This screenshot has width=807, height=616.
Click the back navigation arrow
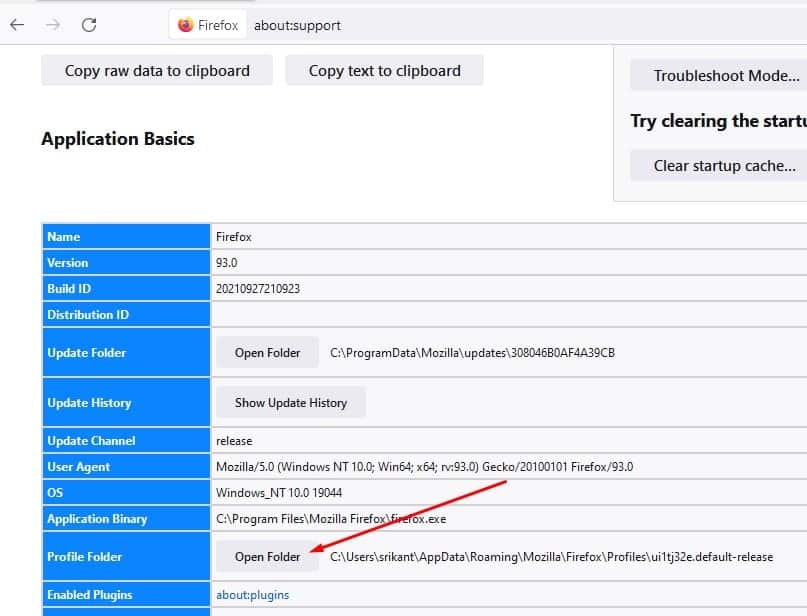[17, 25]
